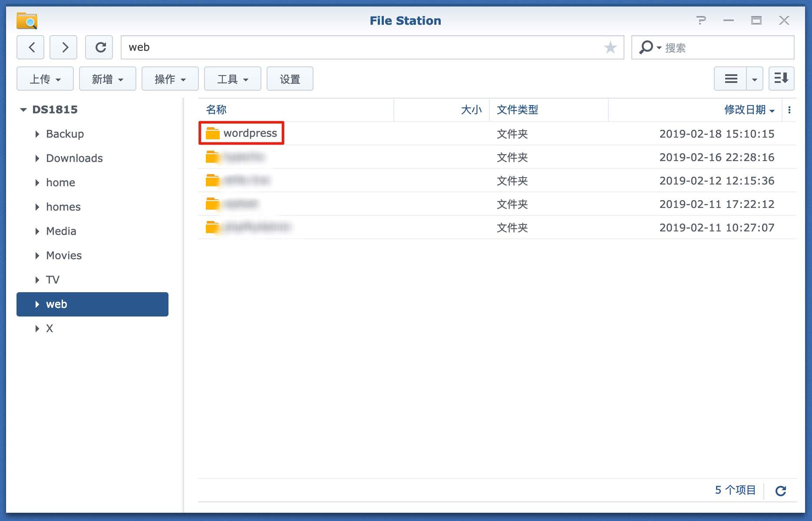Click the search magnifier icon

point(646,47)
